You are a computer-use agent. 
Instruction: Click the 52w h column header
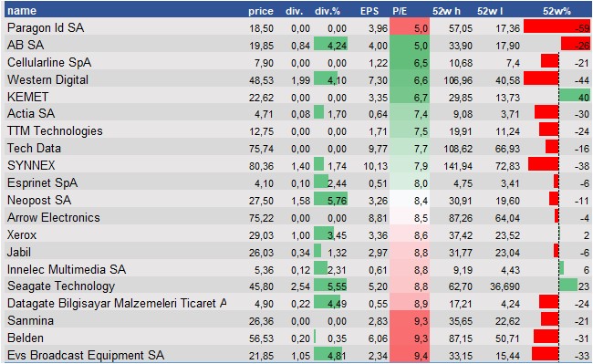point(446,11)
